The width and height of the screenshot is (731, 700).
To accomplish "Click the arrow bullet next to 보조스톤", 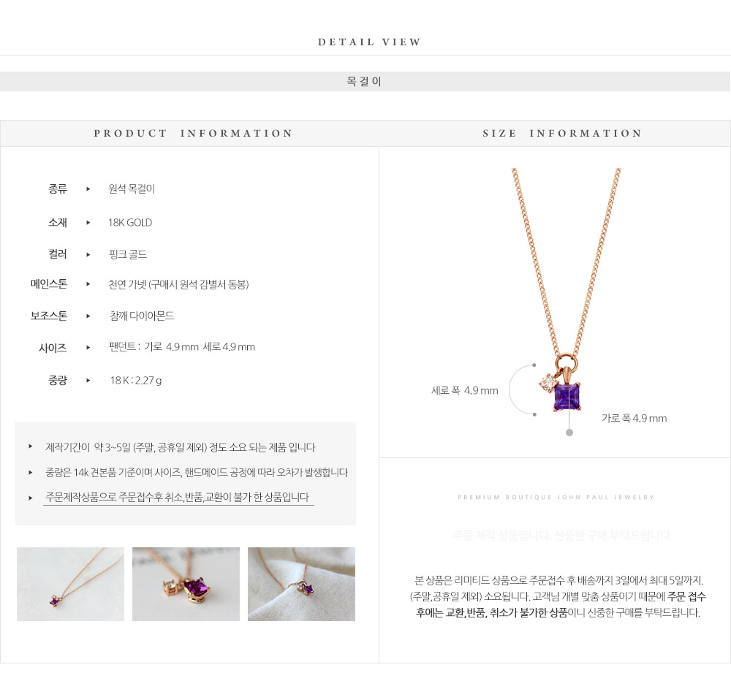I will coord(88,316).
